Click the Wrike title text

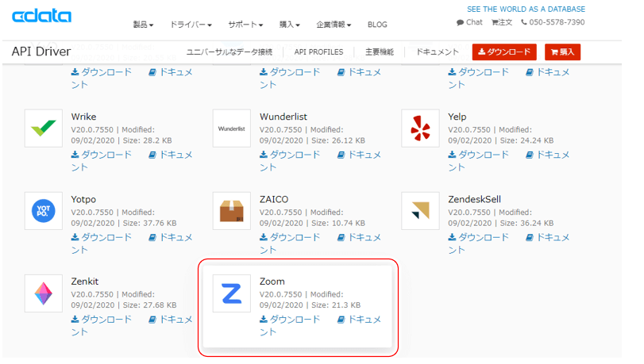pyautogui.click(x=84, y=117)
